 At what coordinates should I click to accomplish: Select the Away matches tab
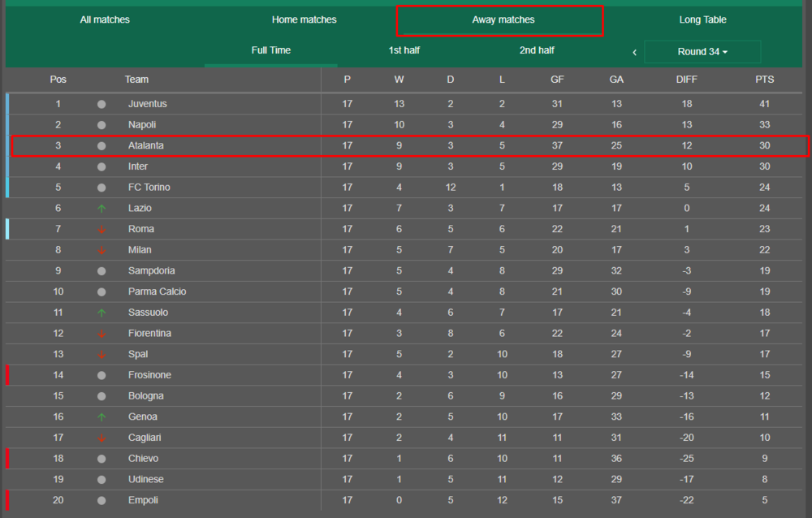[503, 19]
